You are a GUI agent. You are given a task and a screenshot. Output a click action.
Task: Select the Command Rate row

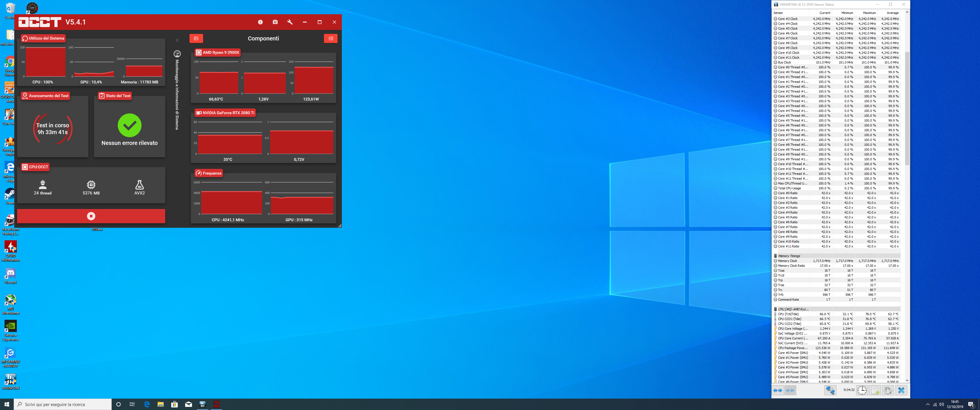[836, 300]
